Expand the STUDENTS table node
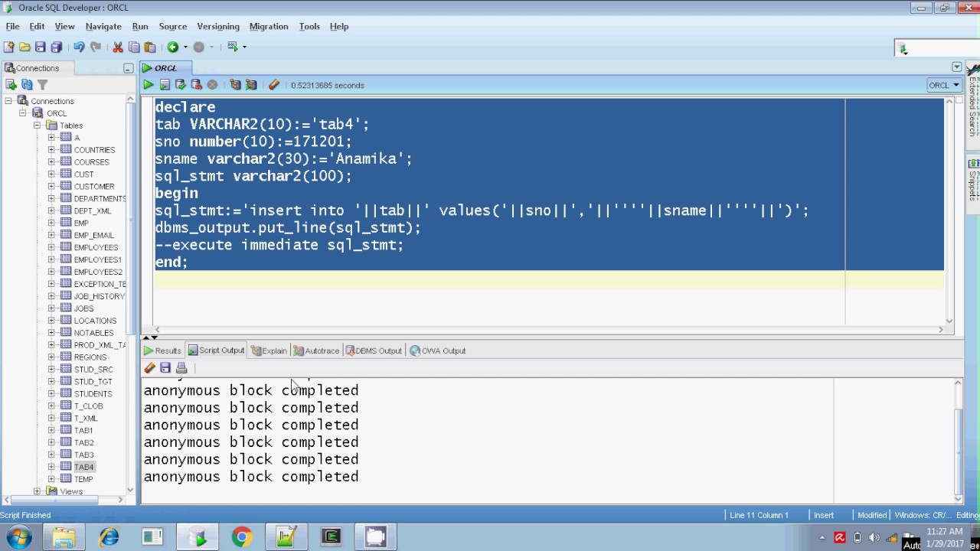980x551 pixels. coord(51,393)
